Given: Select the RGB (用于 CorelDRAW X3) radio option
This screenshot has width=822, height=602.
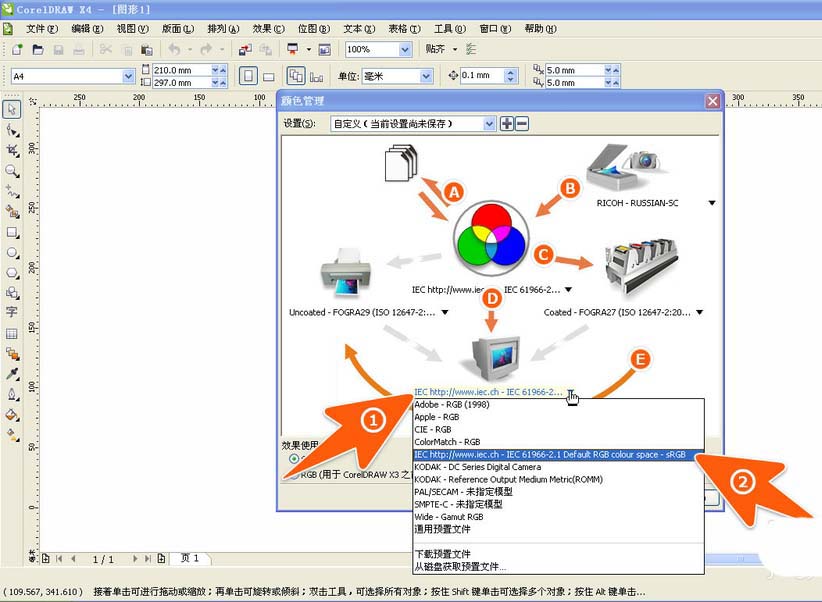Looking at the screenshot, I should click(x=292, y=475).
